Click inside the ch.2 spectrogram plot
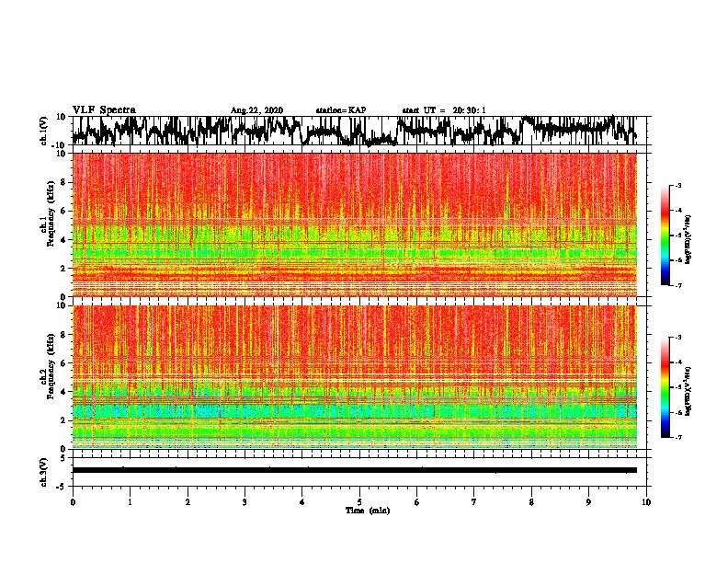 pos(355,377)
